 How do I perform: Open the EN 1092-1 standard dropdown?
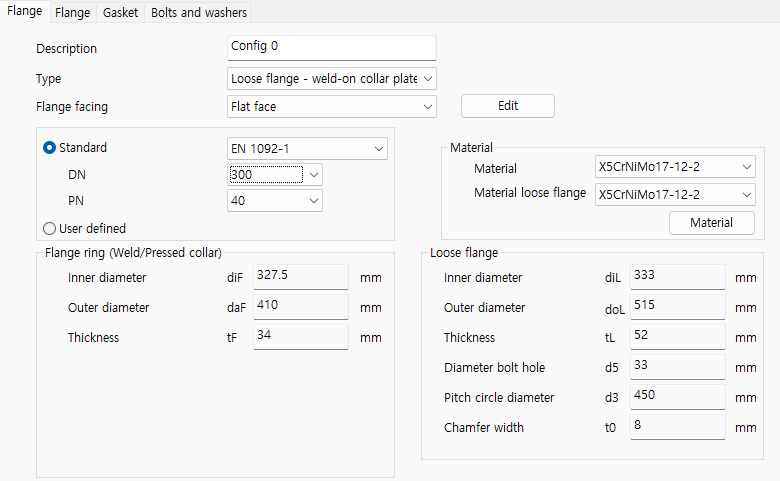click(x=307, y=148)
